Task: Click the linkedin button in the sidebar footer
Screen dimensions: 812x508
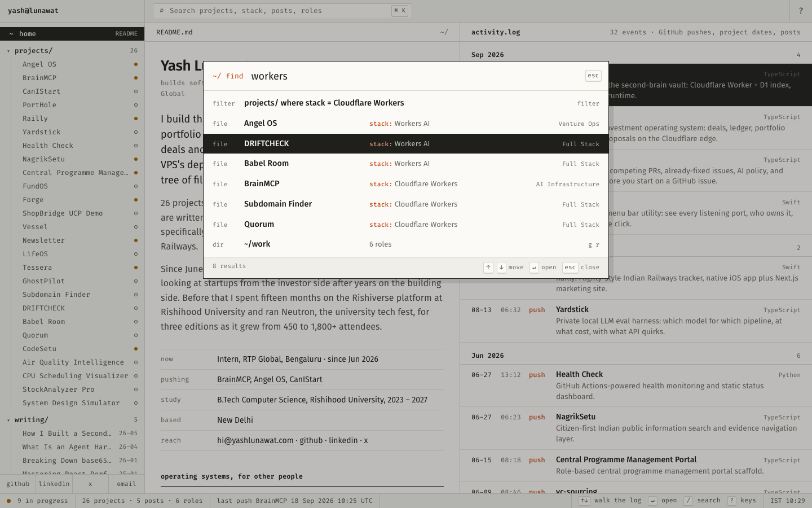Action: point(54,484)
